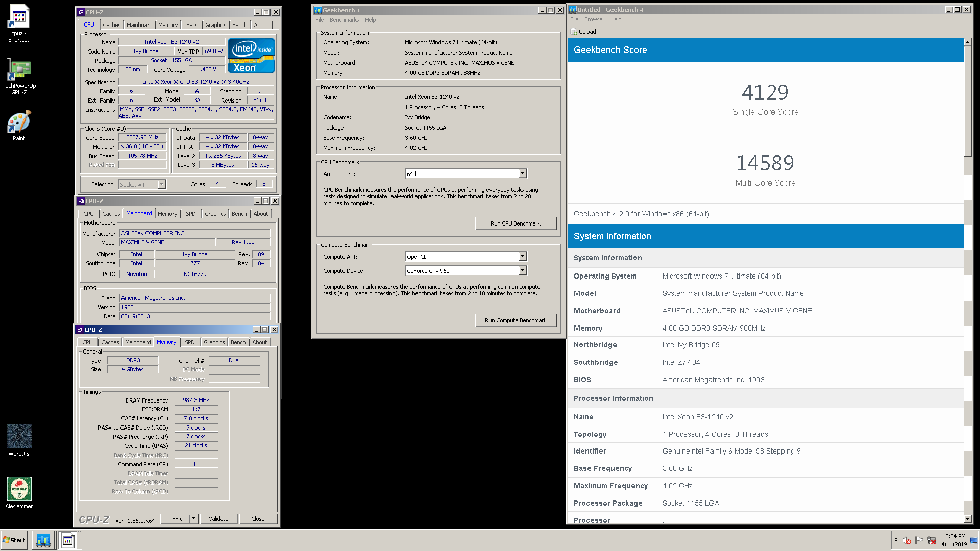Click the BIOS Date 08/19/2013 field

click(x=194, y=316)
